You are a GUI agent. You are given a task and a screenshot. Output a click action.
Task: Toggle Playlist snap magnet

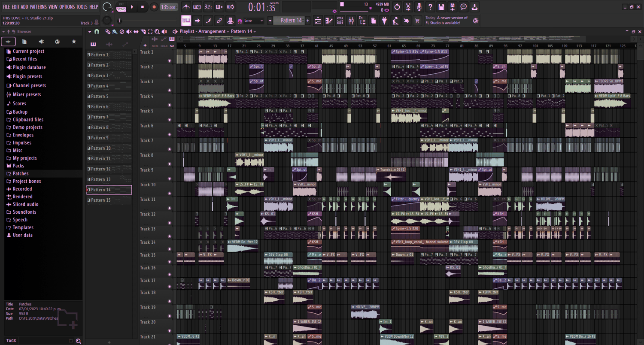pos(97,31)
